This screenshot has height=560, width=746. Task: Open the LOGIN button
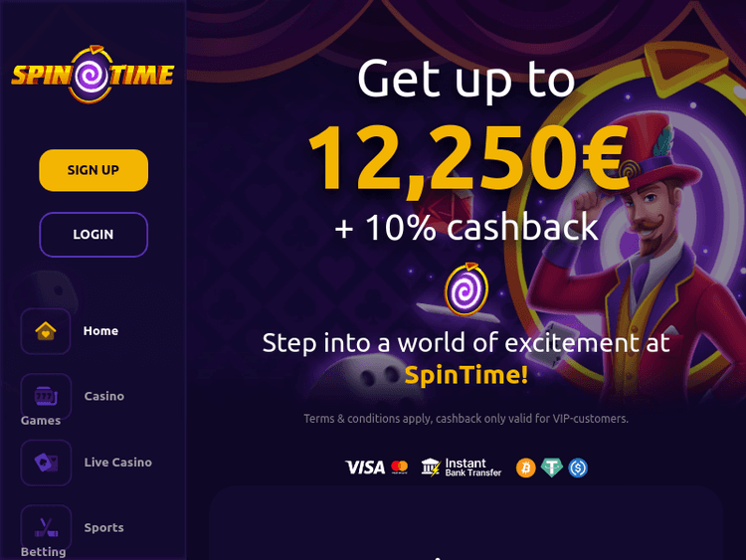(x=93, y=235)
